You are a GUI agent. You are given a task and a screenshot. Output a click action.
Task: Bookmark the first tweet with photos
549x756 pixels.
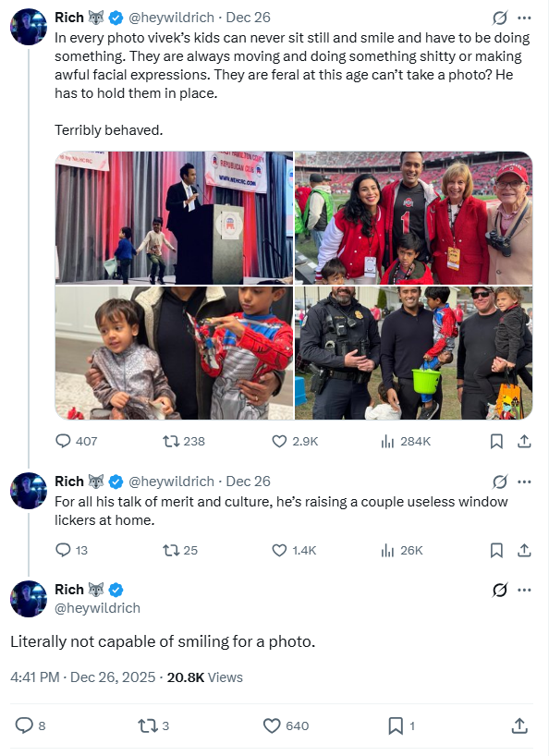(x=496, y=441)
